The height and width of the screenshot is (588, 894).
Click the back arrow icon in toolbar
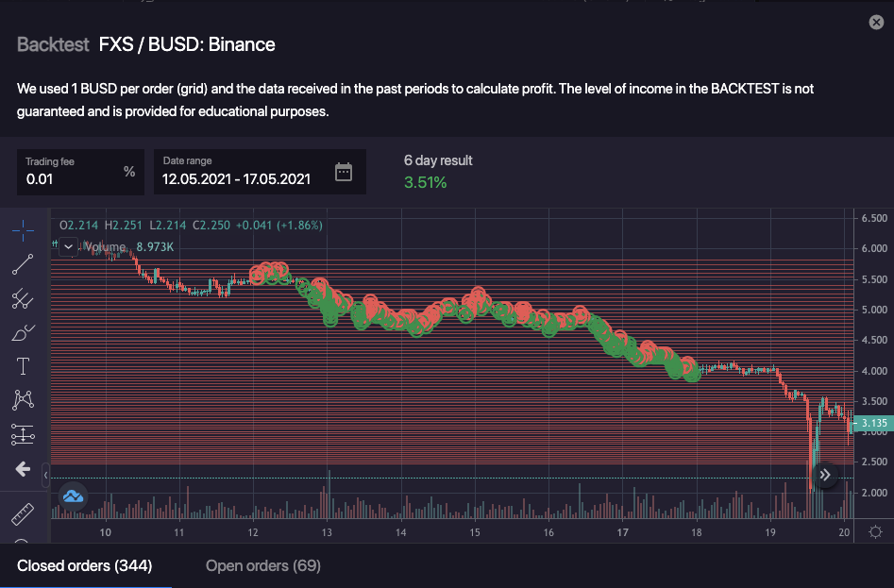point(23,469)
